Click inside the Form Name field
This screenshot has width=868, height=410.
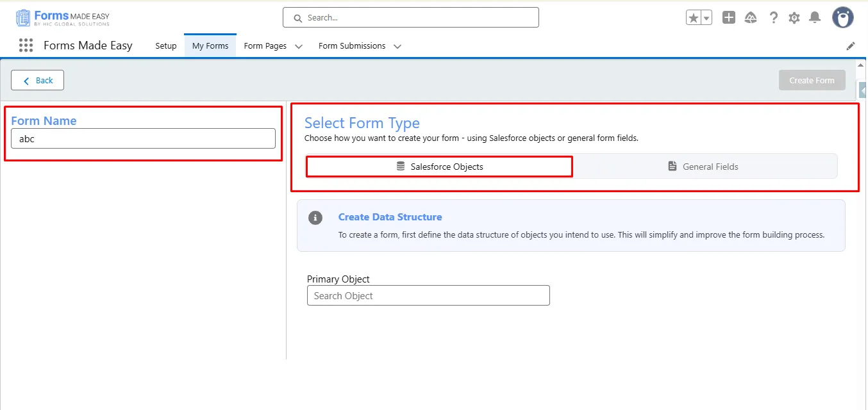tap(143, 138)
